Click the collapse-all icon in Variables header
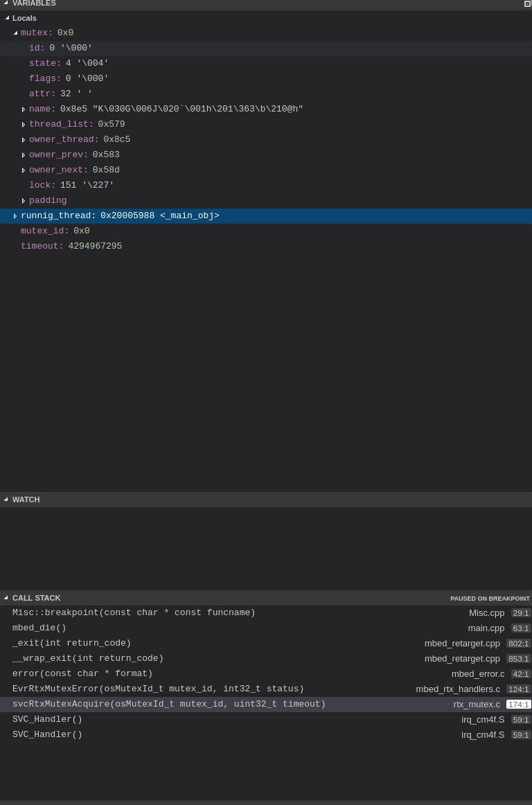This screenshot has width=532, height=805. (x=527, y=3)
